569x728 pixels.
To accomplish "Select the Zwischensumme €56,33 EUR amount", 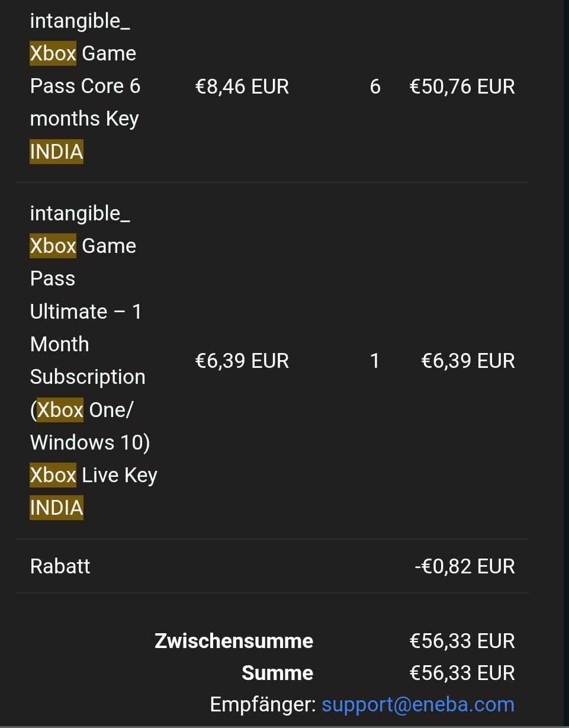I will click(462, 641).
